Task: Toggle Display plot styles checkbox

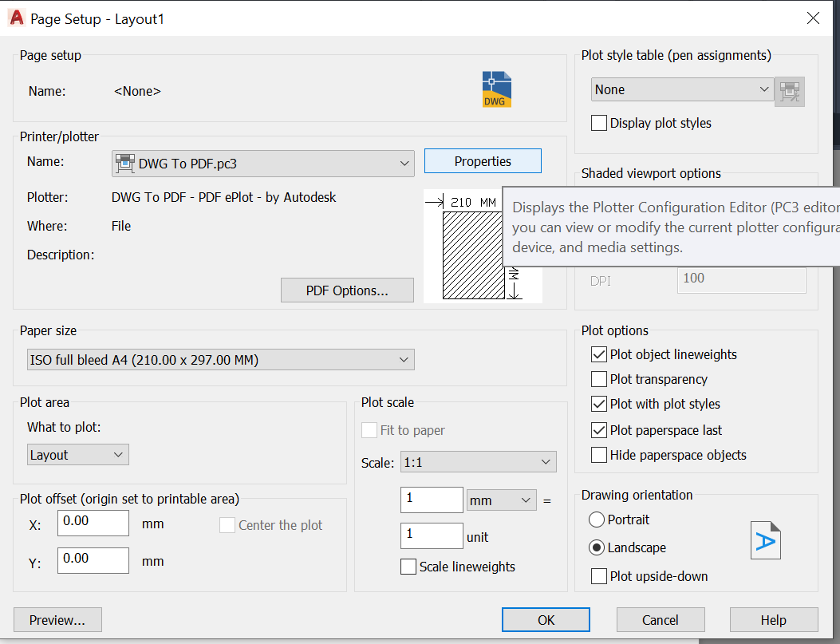Action: pyautogui.click(x=599, y=123)
